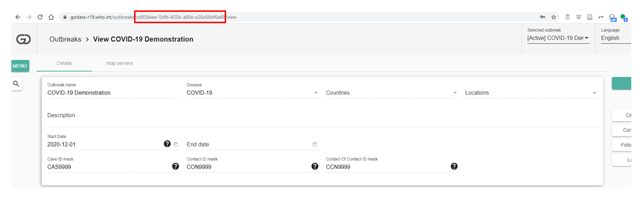Switch to the Map servers tab

pos(119,63)
